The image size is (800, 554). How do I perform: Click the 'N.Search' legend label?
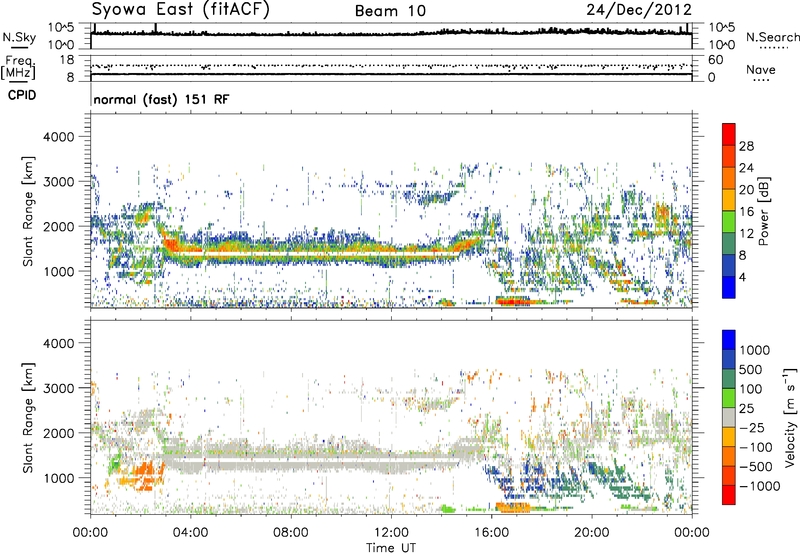(772, 37)
